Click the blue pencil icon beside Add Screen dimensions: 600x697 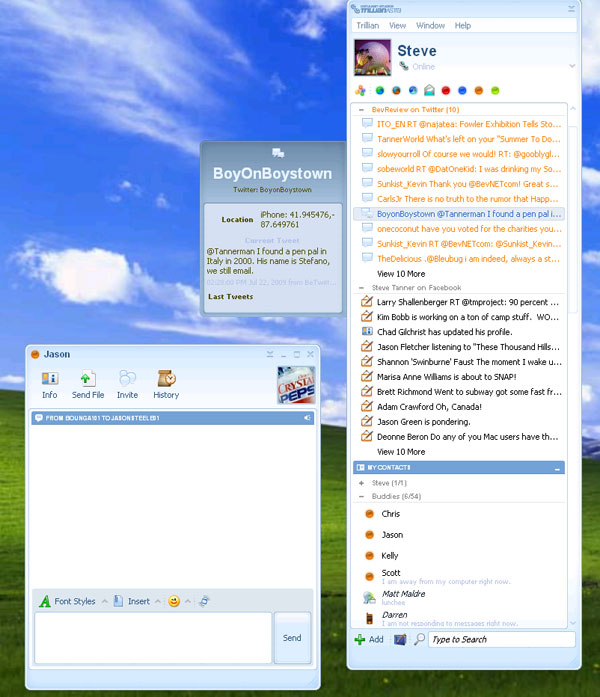pyautogui.click(x=400, y=640)
